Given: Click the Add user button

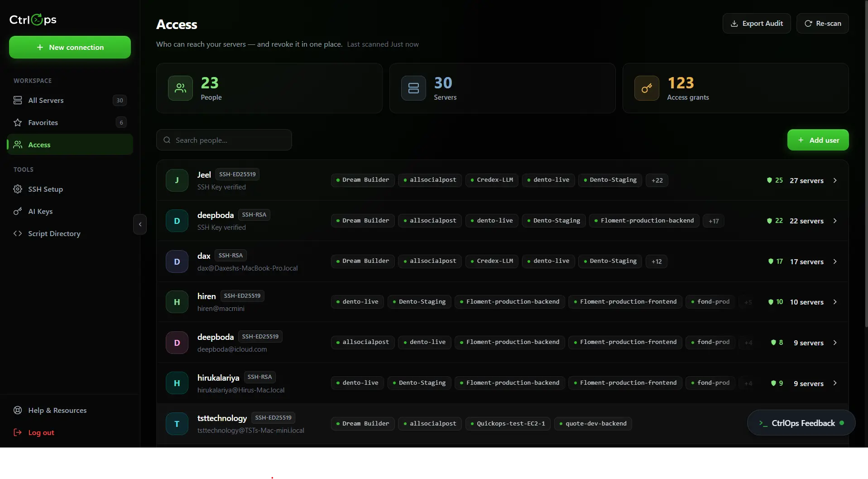Looking at the screenshot, I should pyautogui.click(x=818, y=140).
